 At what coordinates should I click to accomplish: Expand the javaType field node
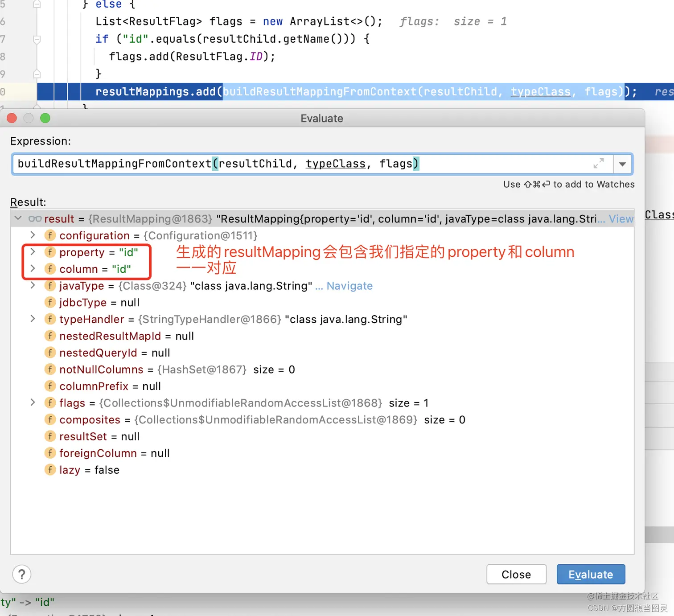33,285
